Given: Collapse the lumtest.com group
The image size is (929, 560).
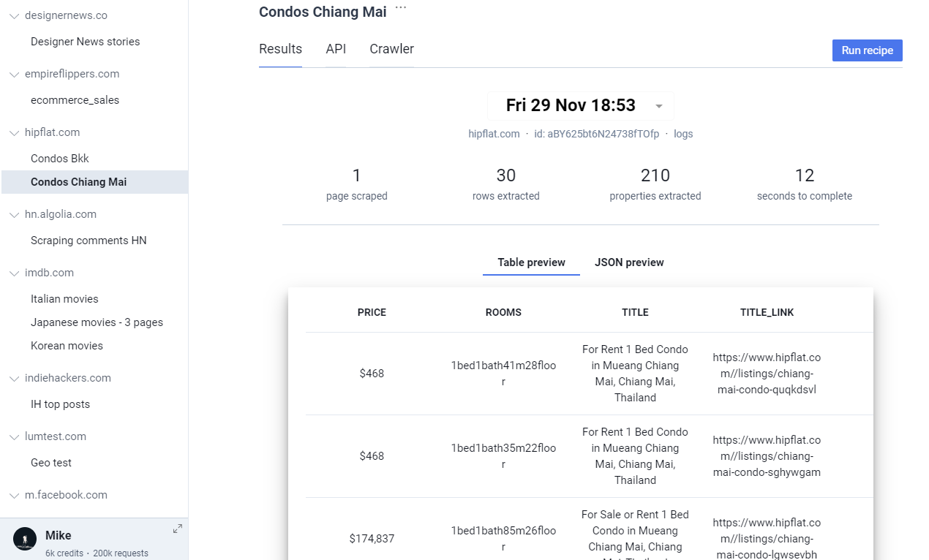Looking at the screenshot, I should (15, 436).
